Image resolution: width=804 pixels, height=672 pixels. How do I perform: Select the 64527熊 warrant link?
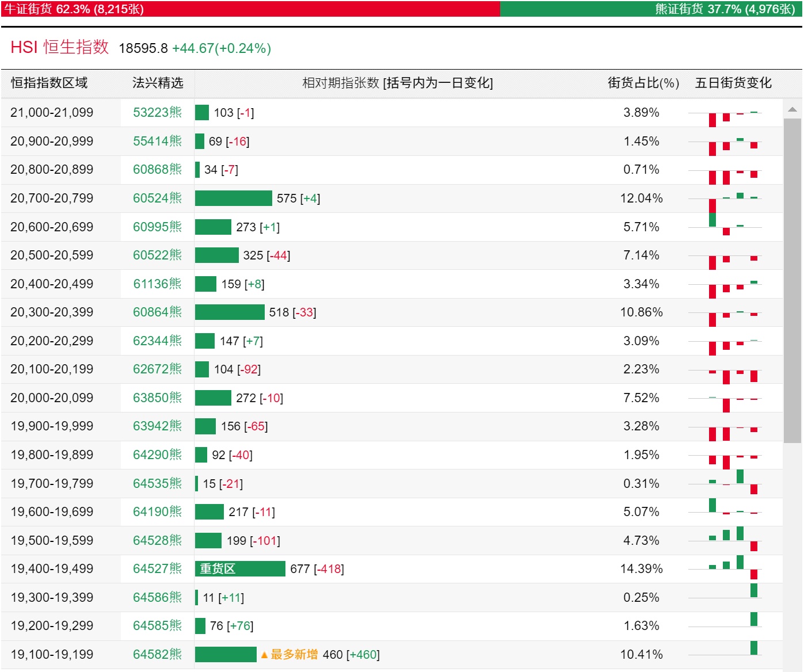157,569
